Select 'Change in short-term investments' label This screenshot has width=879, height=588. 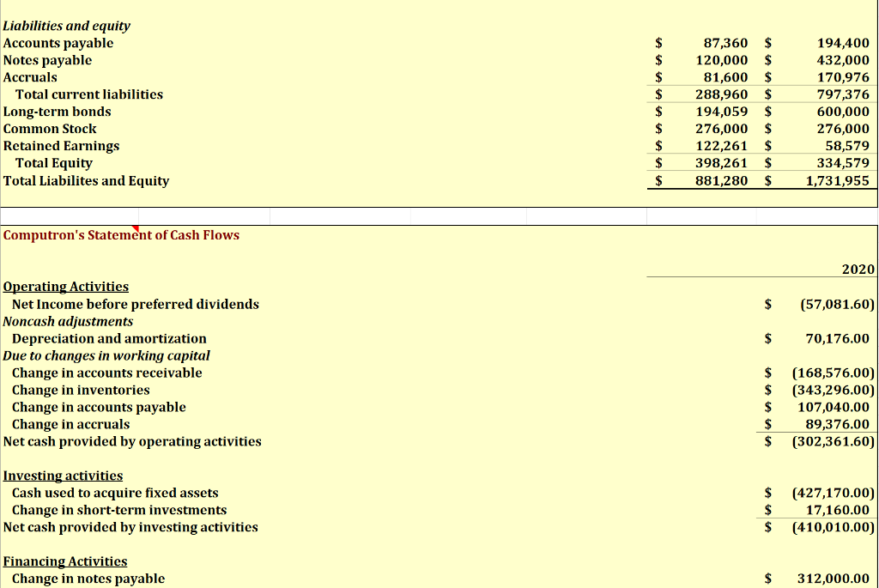coord(119,510)
